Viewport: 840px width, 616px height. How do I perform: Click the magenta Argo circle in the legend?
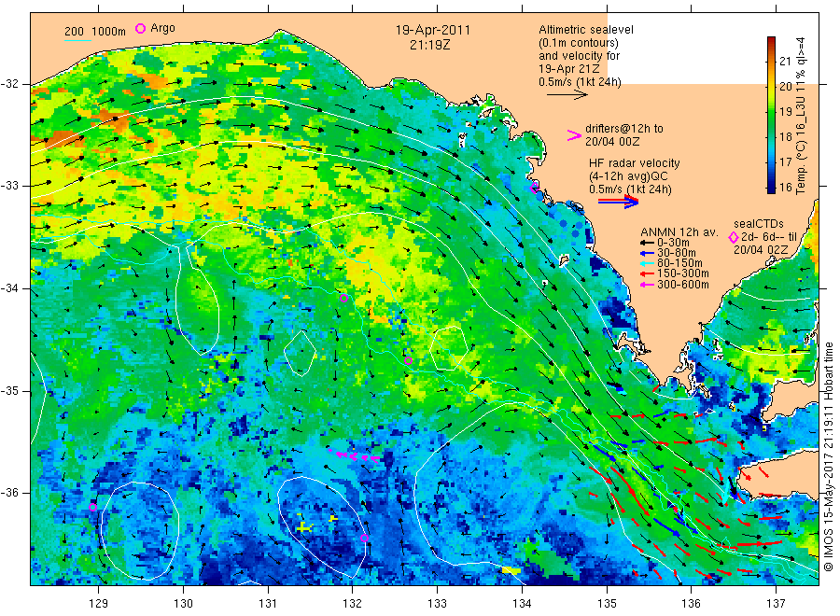140,28
